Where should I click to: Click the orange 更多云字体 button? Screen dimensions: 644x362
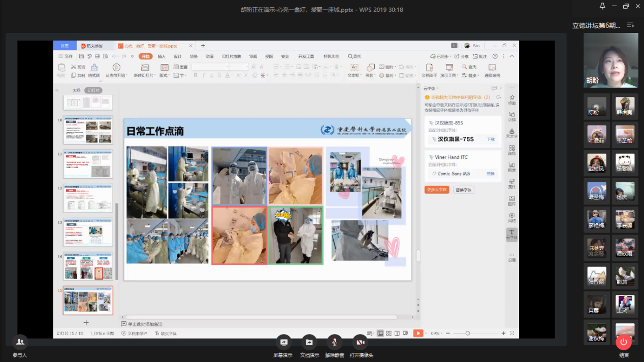[x=437, y=190]
